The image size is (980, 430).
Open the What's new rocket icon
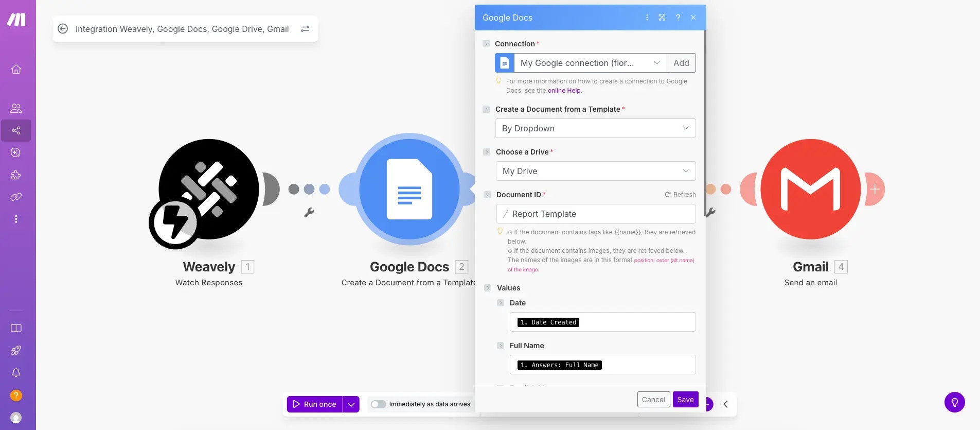point(16,350)
